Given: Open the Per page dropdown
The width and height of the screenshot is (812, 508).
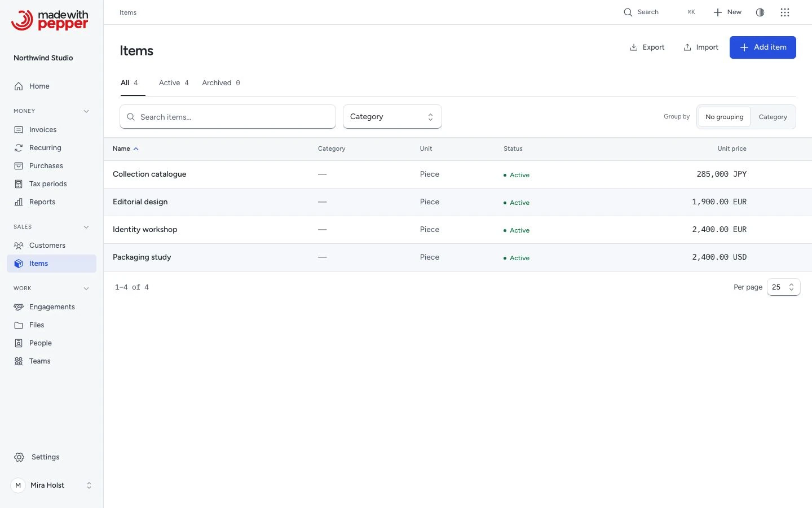Looking at the screenshot, I should 783,287.
